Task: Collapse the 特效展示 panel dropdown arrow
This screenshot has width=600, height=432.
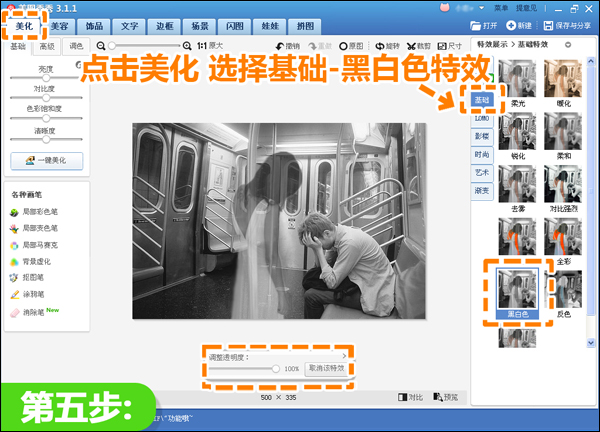Action: click(x=568, y=45)
